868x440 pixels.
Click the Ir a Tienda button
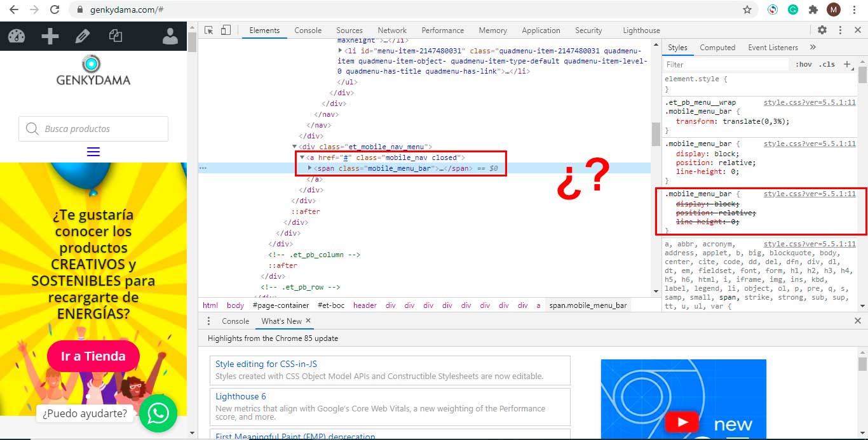(93, 356)
